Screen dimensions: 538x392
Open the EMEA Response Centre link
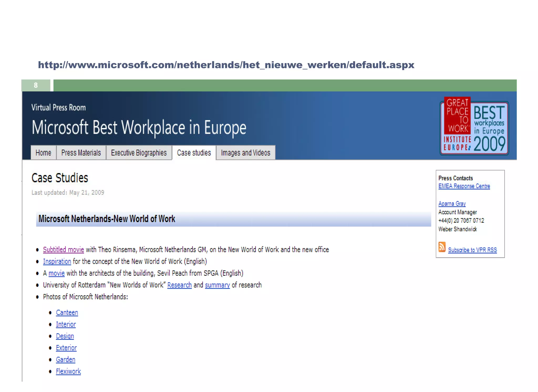pyautogui.click(x=464, y=186)
